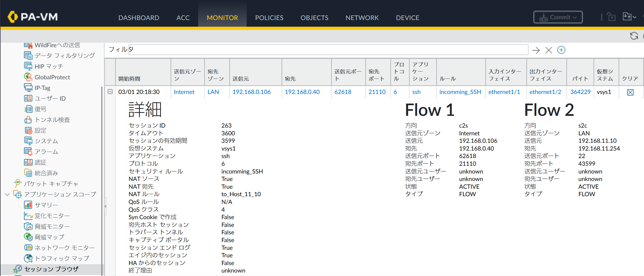The height and width of the screenshot is (276, 644).
Task: Sort by the application (アプリケーション) column header
Action: pos(423,72)
